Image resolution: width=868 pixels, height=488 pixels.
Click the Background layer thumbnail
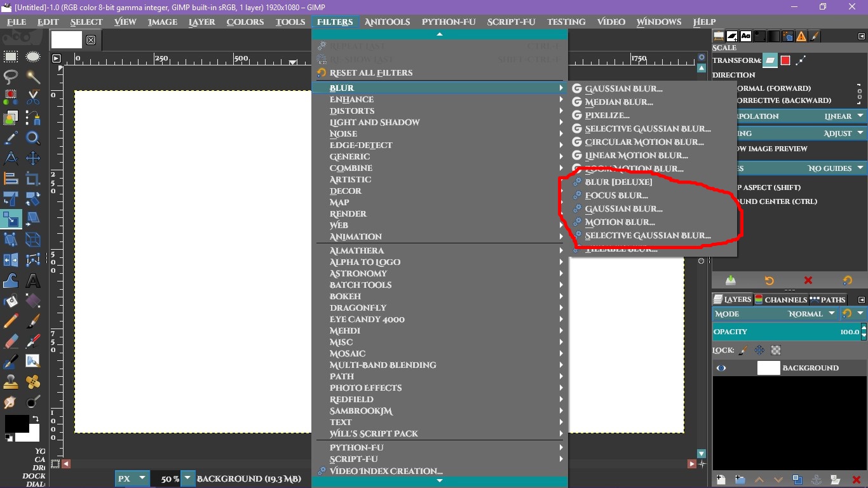tap(768, 368)
